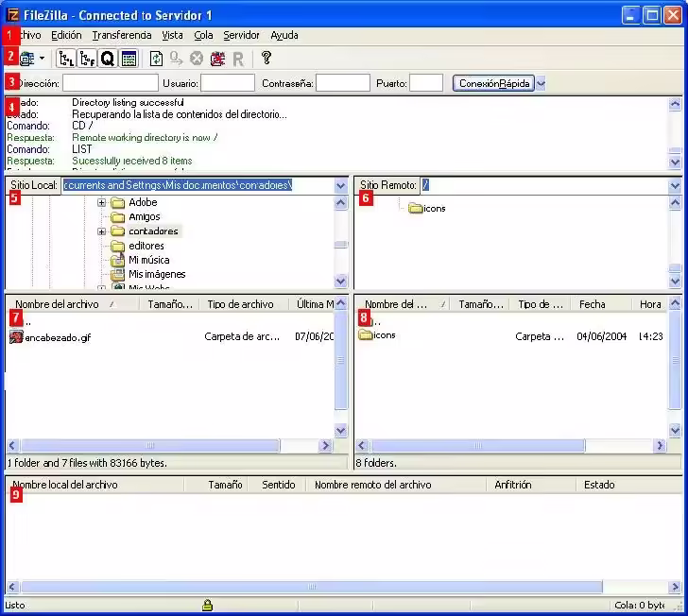This screenshot has width=688, height=616.
Task: Click the Puerto input field
Action: (426, 83)
